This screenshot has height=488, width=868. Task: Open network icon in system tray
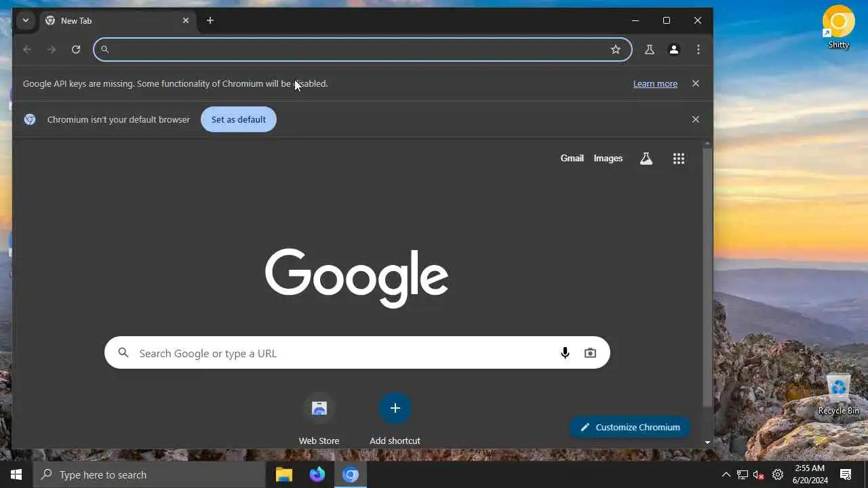(x=743, y=474)
